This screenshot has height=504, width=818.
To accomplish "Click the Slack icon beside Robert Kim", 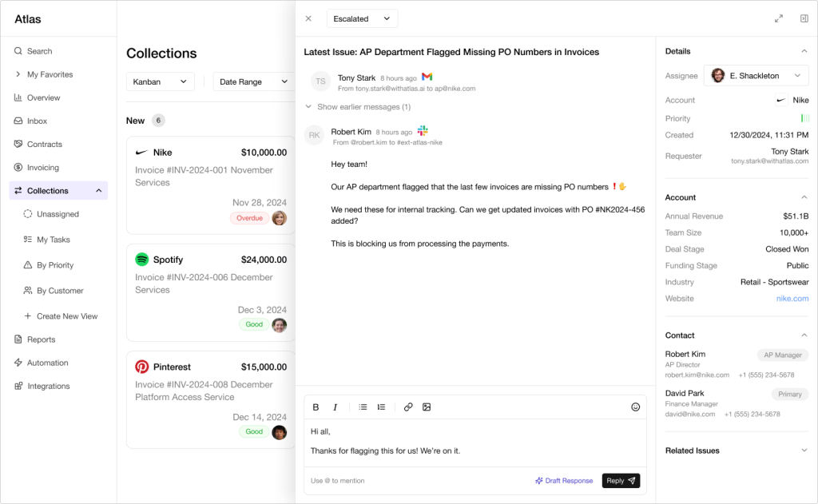I will coord(423,130).
